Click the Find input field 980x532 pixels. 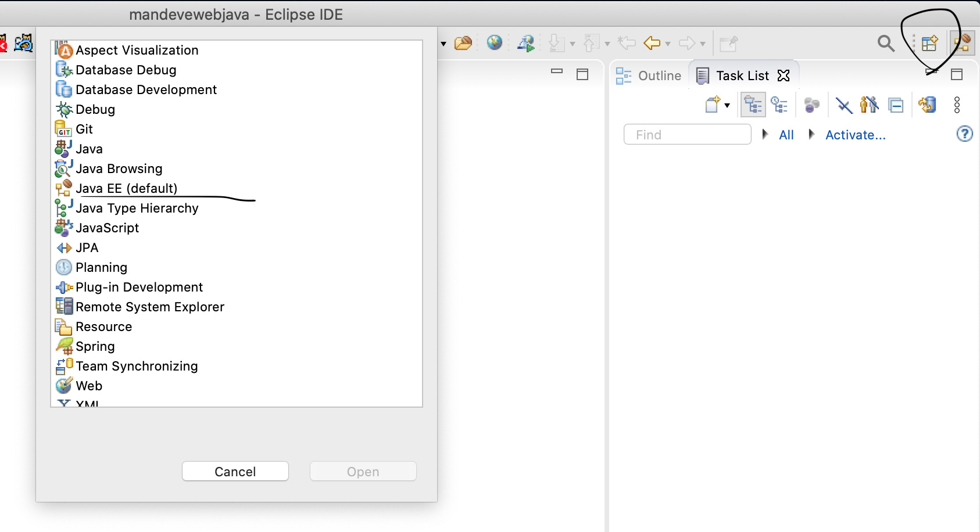coord(688,134)
